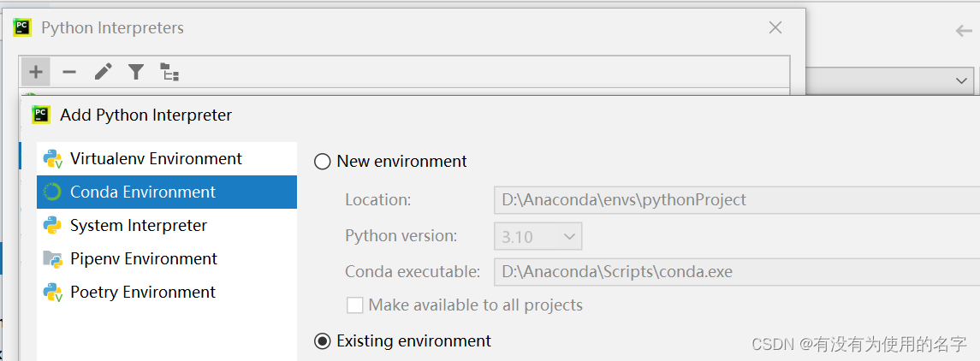Click the remove interpreter minus icon
Image resolution: width=980 pixels, height=361 pixels.
click(x=69, y=72)
